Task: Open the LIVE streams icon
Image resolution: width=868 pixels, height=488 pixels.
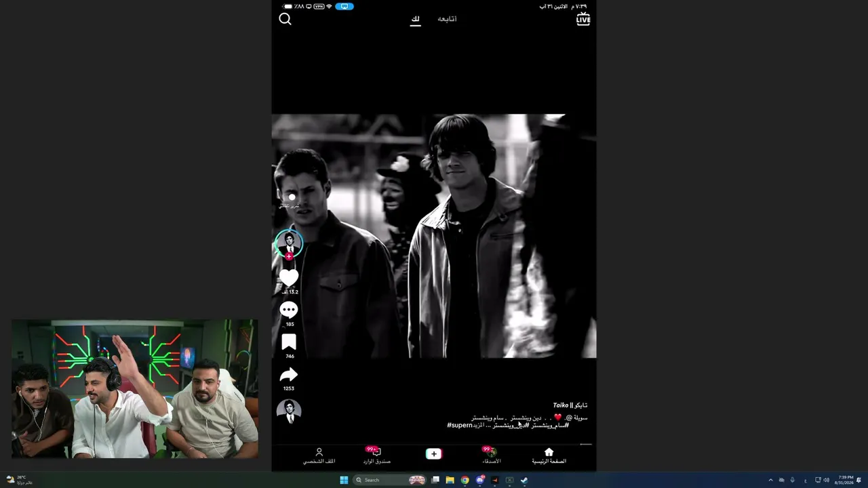Action: tap(583, 19)
